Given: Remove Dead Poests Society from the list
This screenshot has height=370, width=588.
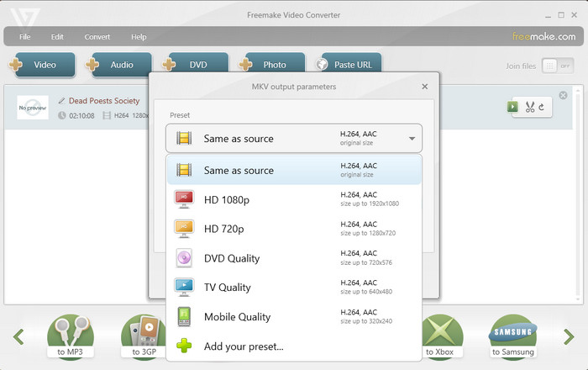Looking at the screenshot, I should click(x=563, y=95).
